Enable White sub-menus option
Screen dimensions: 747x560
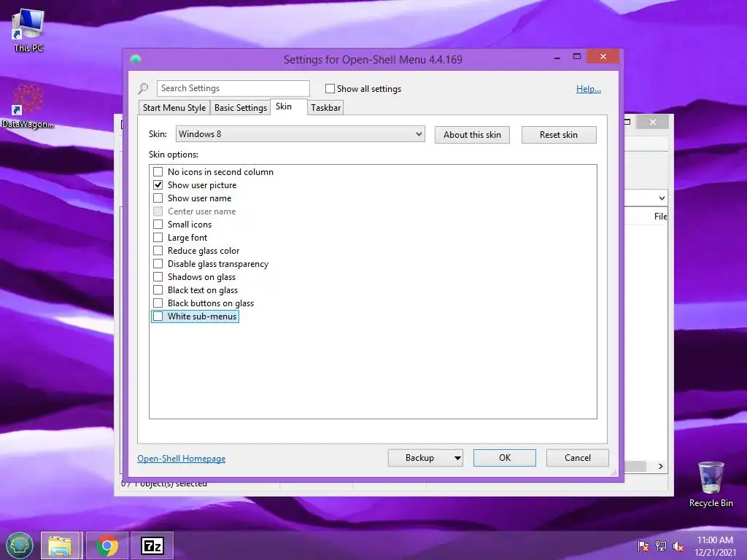(x=158, y=316)
